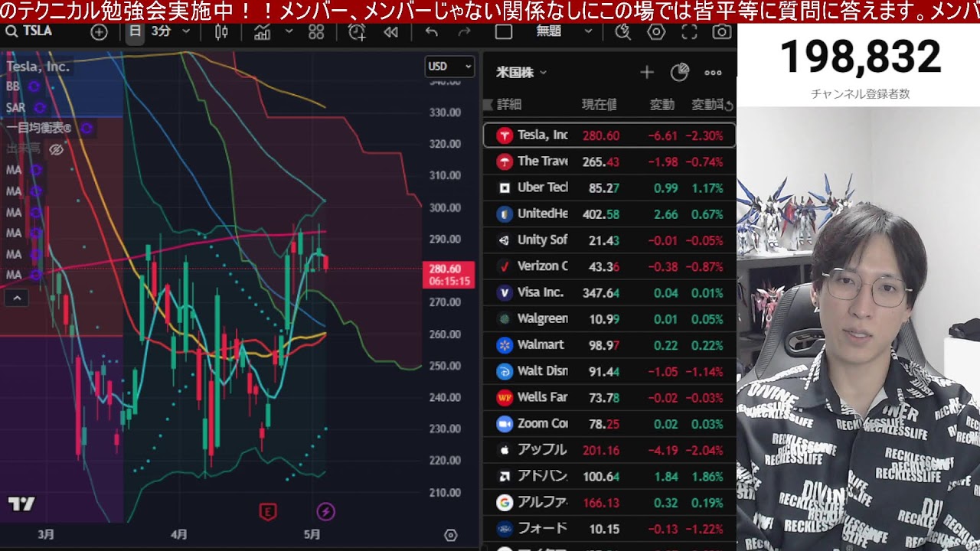Open the indicators chart icon

point(262,32)
